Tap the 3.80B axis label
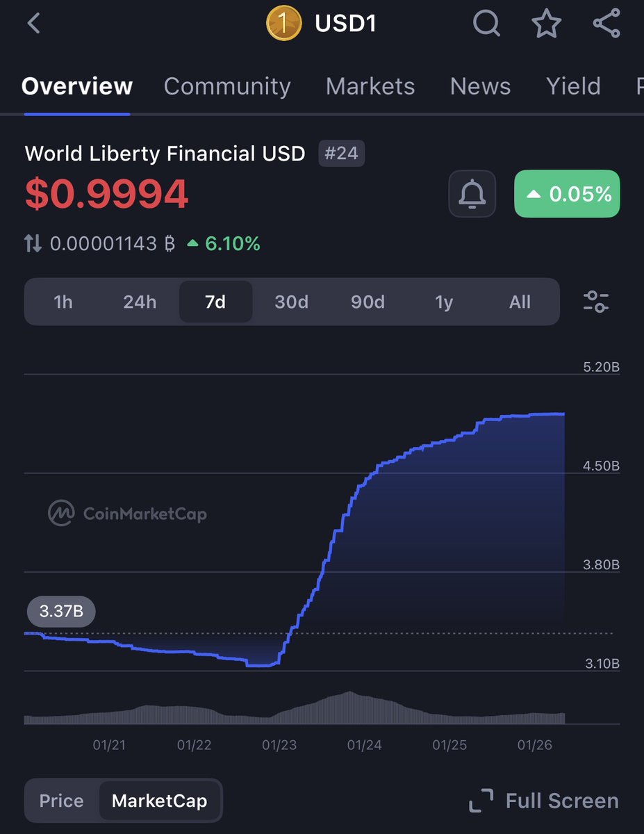Screen dimensions: 644x834 601,564
